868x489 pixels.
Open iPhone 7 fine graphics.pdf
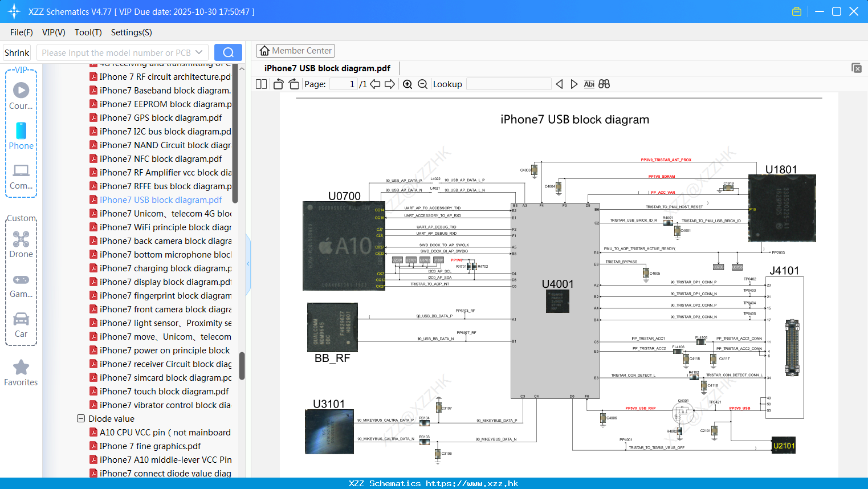tap(145, 446)
